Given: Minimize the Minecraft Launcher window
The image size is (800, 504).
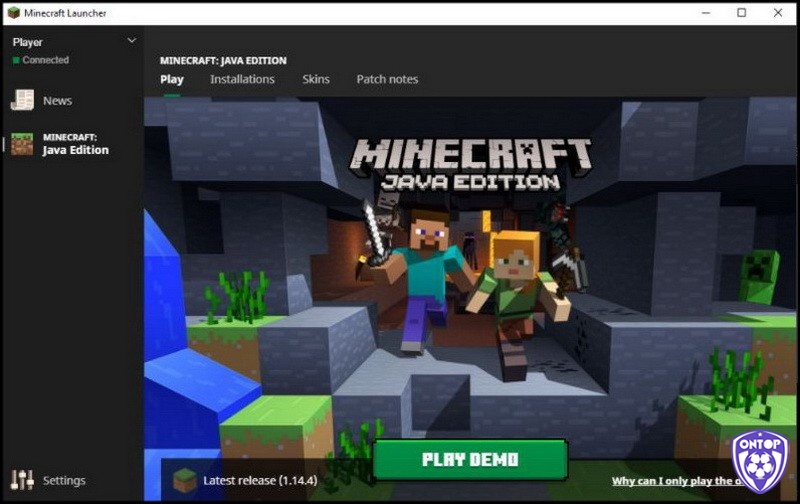Looking at the screenshot, I should [x=706, y=13].
